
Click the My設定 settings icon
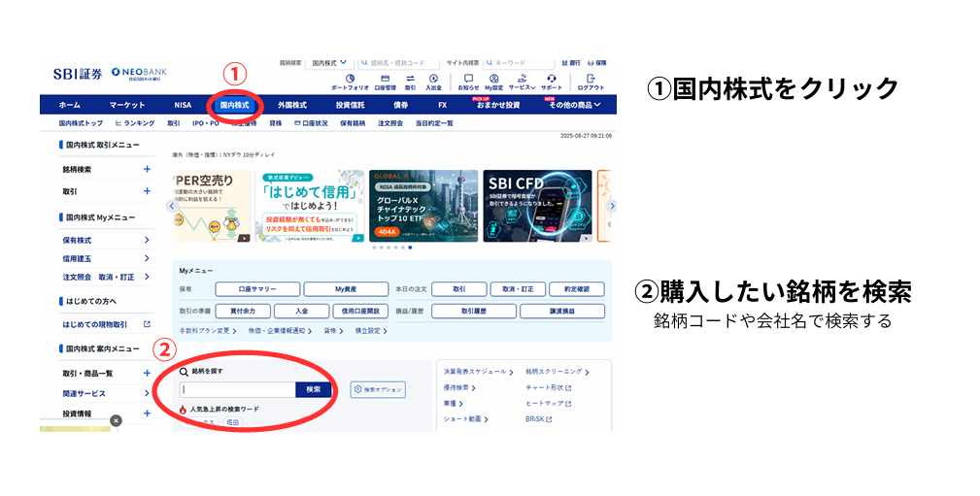tap(493, 81)
